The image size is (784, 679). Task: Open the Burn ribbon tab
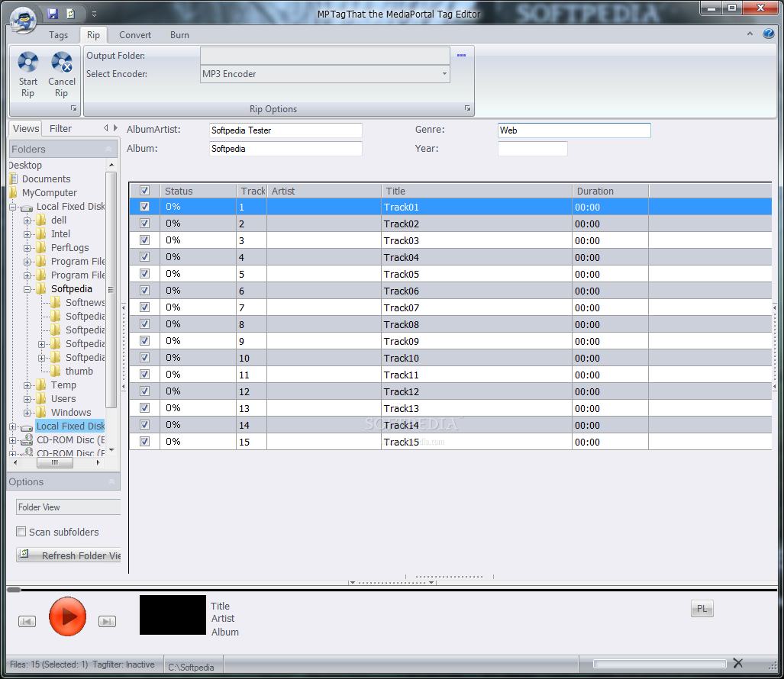[179, 35]
